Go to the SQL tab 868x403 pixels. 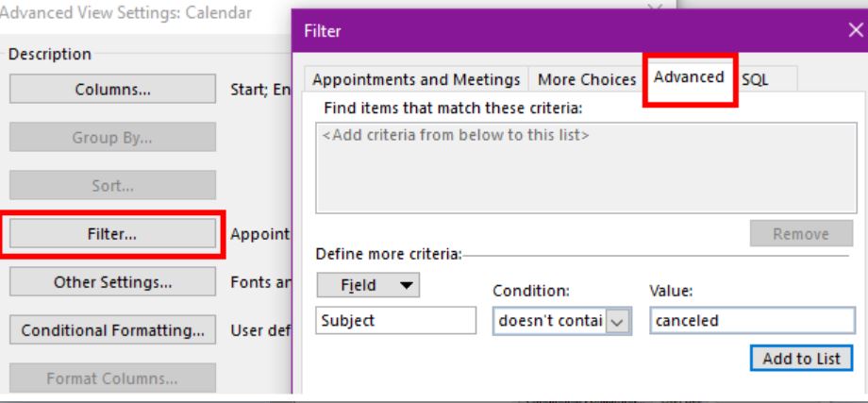[x=755, y=79]
